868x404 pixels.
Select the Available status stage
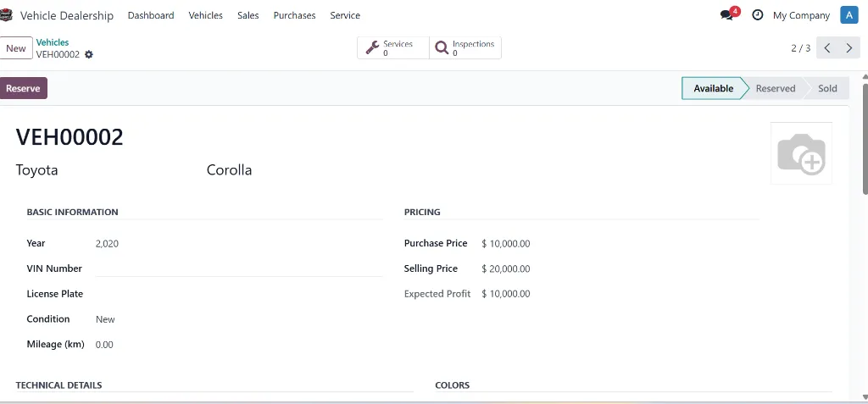[x=713, y=89]
